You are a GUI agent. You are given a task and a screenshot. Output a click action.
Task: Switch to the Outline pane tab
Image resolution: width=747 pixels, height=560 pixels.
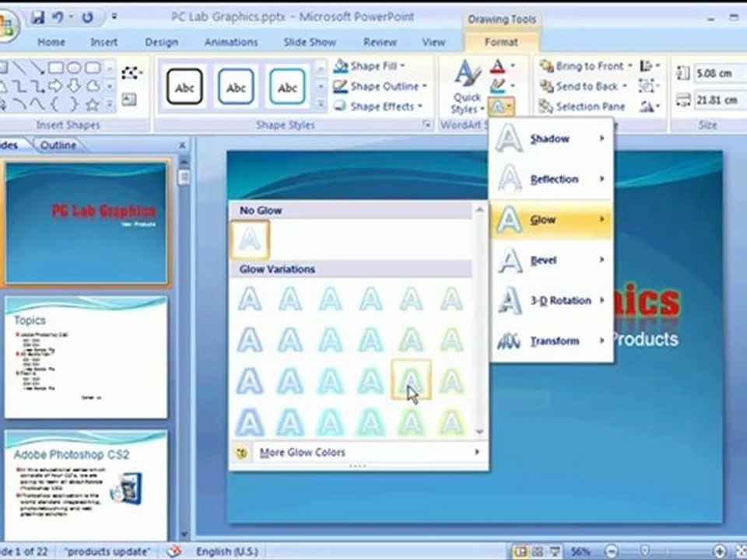coord(58,145)
